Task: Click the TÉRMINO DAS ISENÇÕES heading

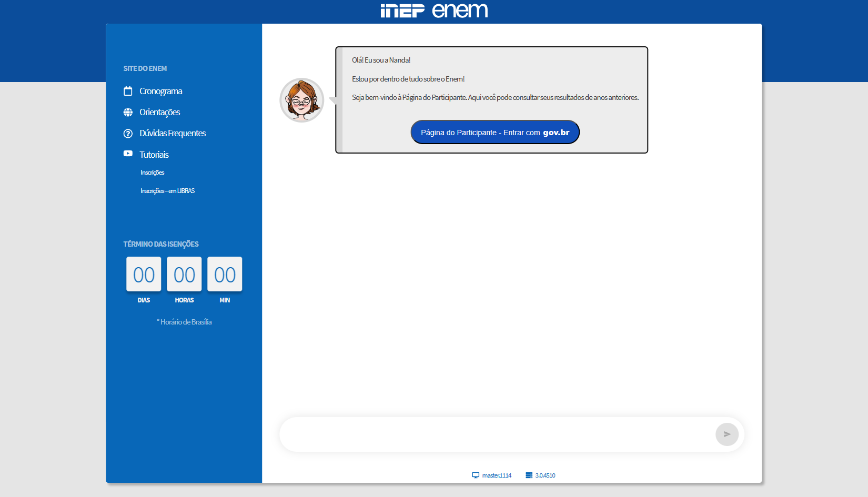Action: click(161, 244)
